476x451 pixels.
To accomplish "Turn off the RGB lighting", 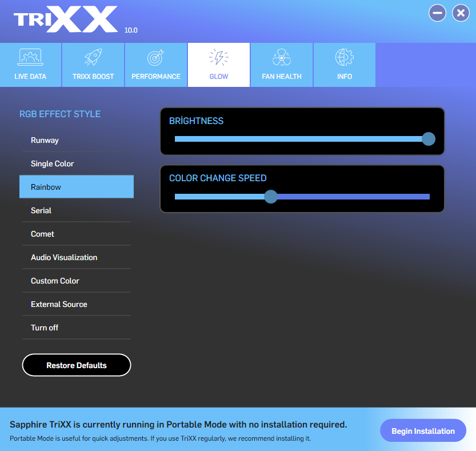I will 77,328.
